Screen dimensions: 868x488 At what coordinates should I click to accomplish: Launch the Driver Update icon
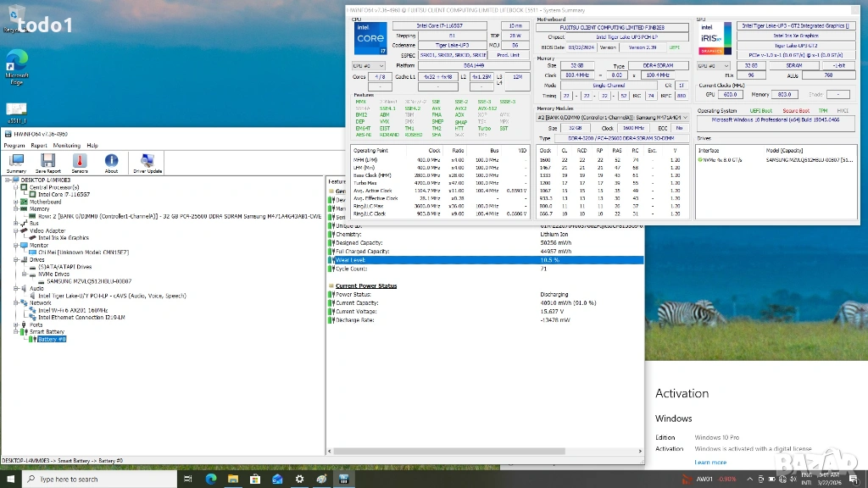(147, 162)
